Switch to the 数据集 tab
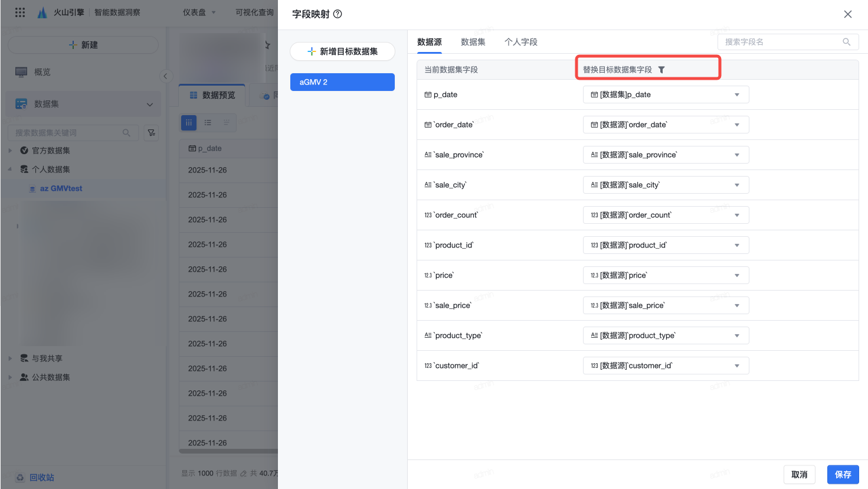The image size is (868, 489). (x=473, y=42)
